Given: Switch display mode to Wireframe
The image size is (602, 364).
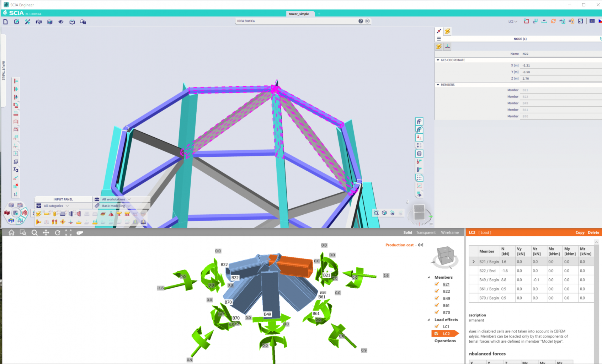Looking at the screenshot, I should coord(449,232).
